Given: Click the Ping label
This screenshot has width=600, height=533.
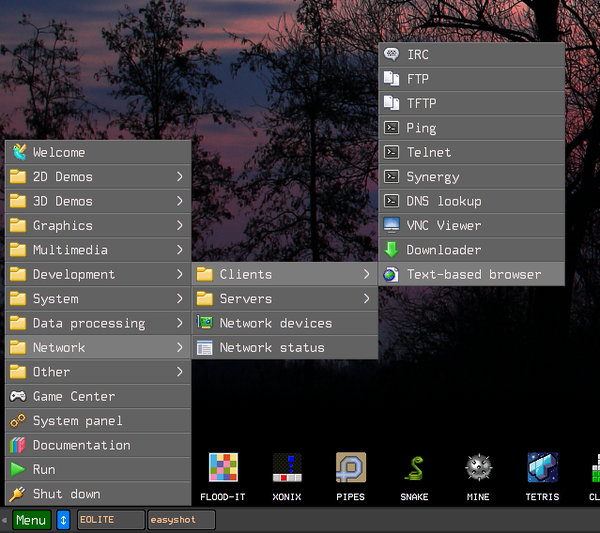Looking at the screenshot, I should (x=421, y=128).
